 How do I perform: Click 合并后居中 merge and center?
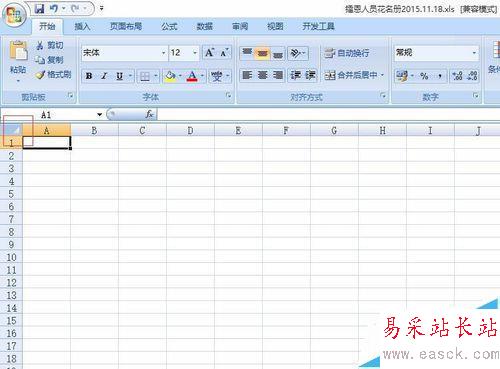(351, 75)
